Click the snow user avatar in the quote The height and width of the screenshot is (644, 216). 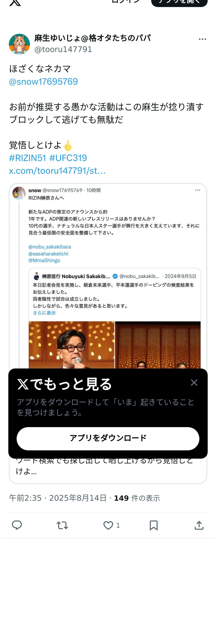[19, 193]
